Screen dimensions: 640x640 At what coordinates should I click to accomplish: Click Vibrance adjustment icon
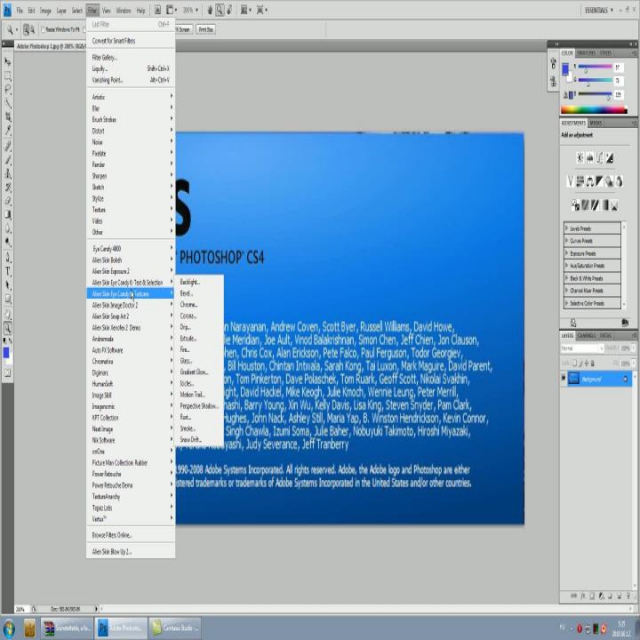[x=571, y=181]
